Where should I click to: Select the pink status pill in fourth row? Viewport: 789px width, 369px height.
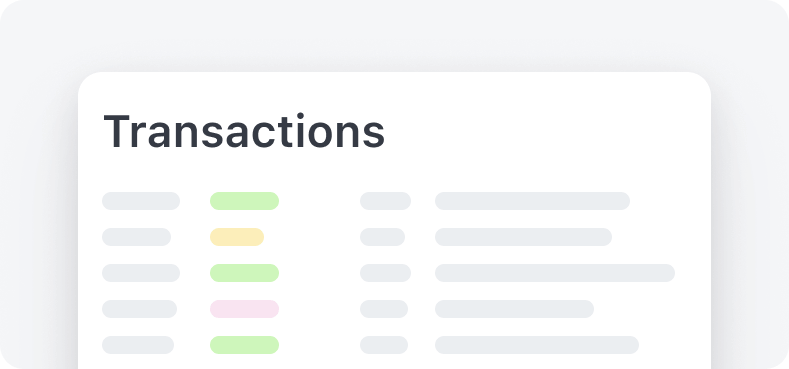244,309
